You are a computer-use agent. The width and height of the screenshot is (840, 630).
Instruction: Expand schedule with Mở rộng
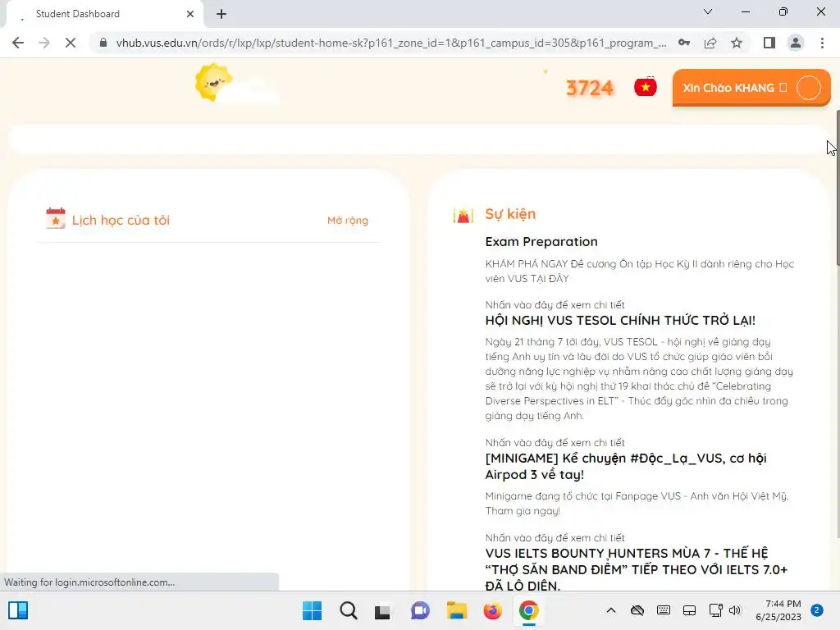(x=348, y=221)
